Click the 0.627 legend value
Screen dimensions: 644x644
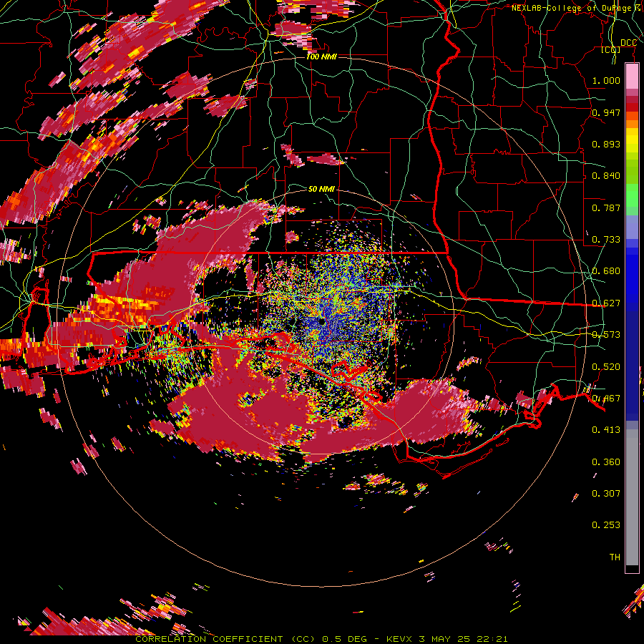(x=606, y=303)
